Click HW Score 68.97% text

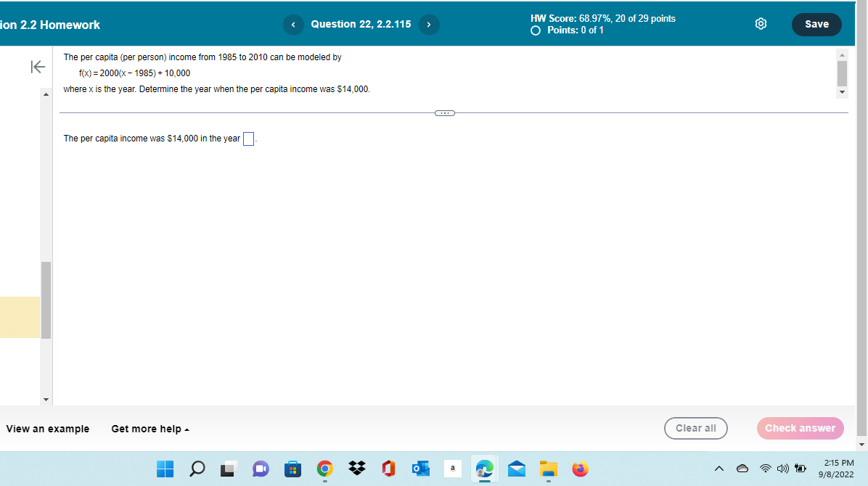[603, 18]
